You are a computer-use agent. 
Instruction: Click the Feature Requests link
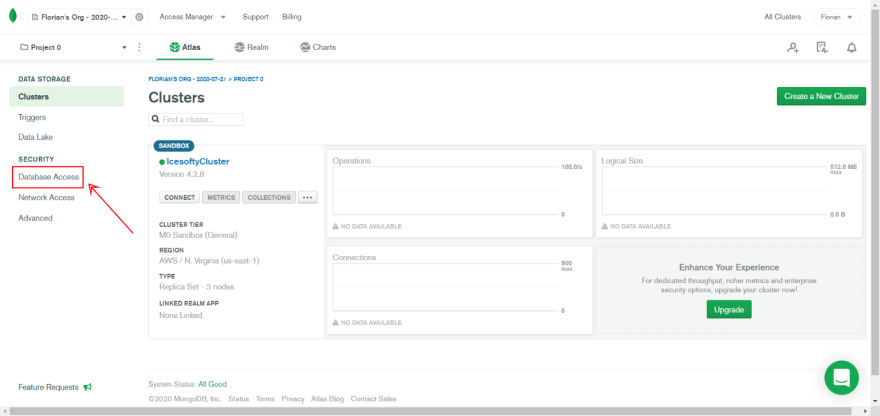pyautogui.click(x=48, y=387)
